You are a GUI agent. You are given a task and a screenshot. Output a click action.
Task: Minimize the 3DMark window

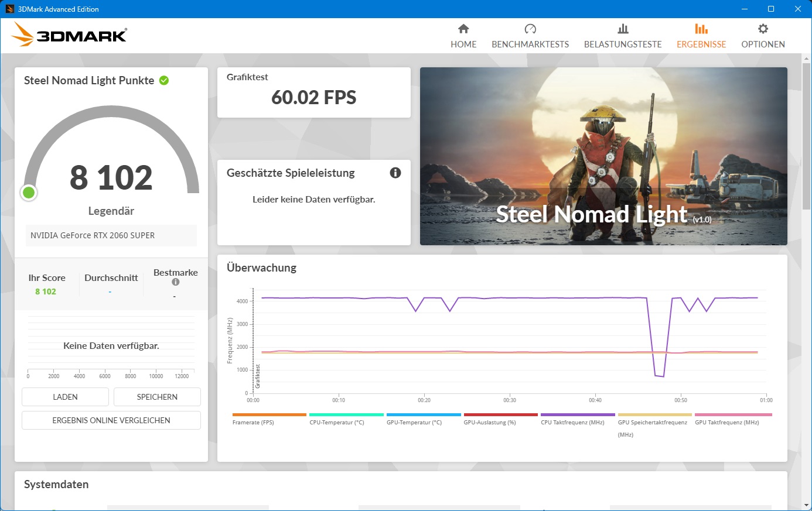click(x=745, y=9)
